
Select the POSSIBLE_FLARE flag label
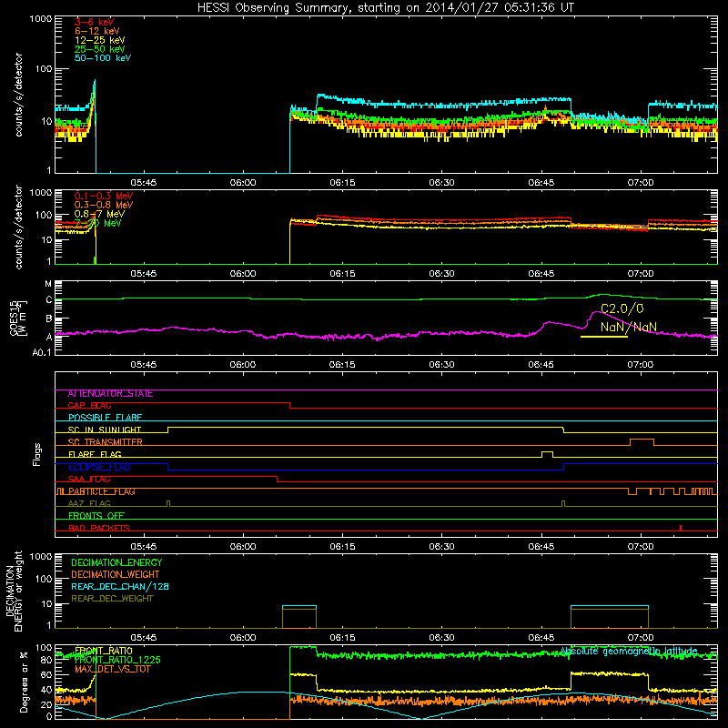coord(105,418)
